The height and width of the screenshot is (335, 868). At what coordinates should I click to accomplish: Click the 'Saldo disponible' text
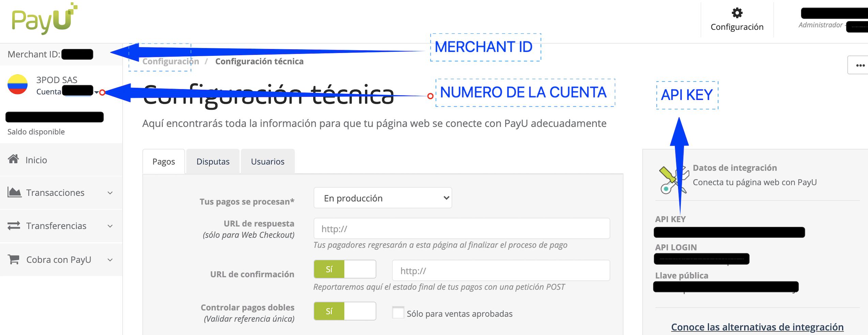click(x=36, y=132)
